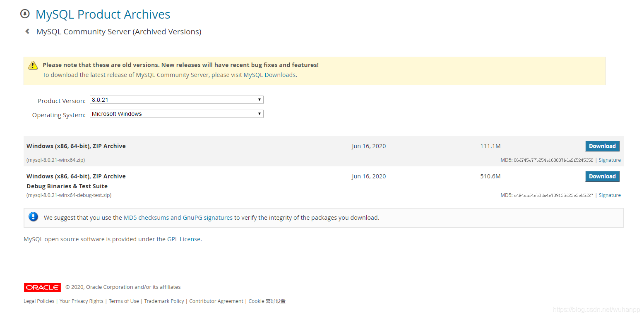This screenshot has width=644, height=317.
Task: Click the Debug Binaries & Test Suite label
Action: click(67, 186)
